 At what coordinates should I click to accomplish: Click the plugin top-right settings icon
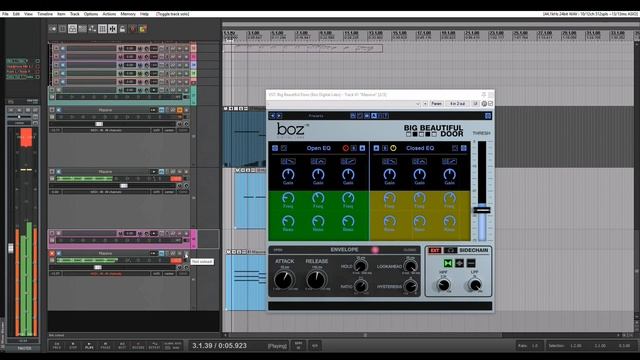pos(488,116)
